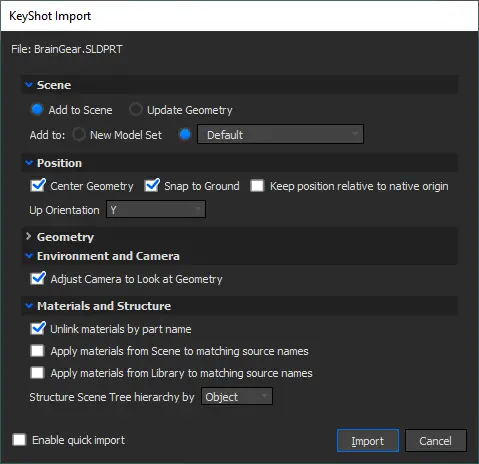Select the Add to Scene radio button

(x=37, y=110)
